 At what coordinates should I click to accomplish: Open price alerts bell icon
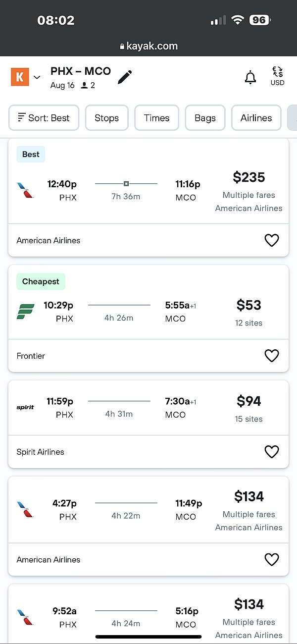point(250,77)
